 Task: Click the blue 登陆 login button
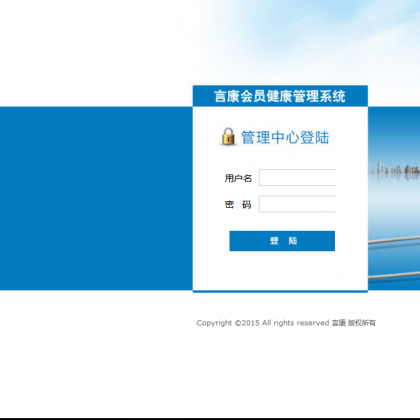[282, 241]
